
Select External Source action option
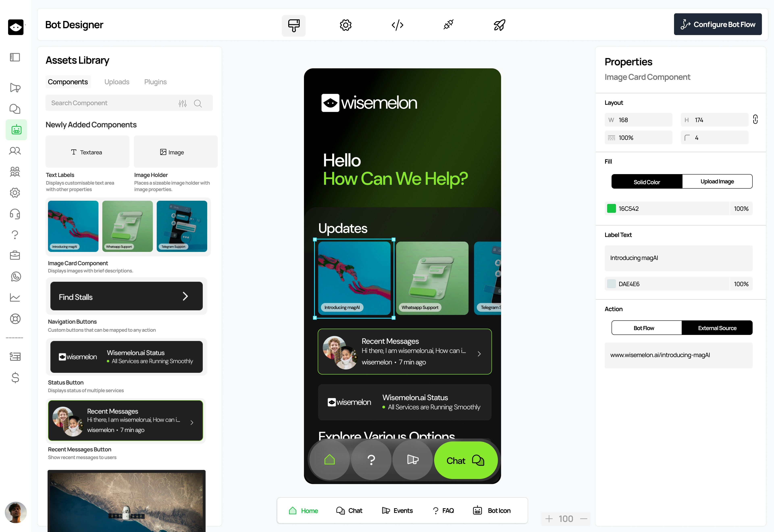717,328
